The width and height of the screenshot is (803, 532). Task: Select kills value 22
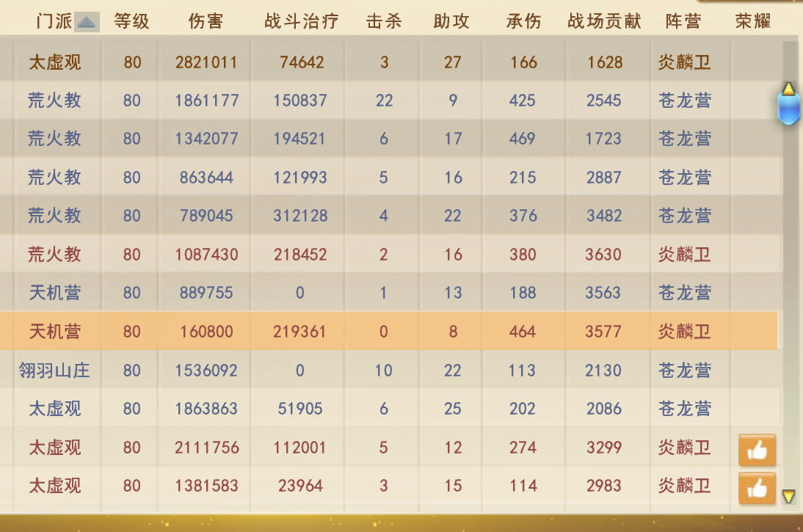[x=384, y=101]
